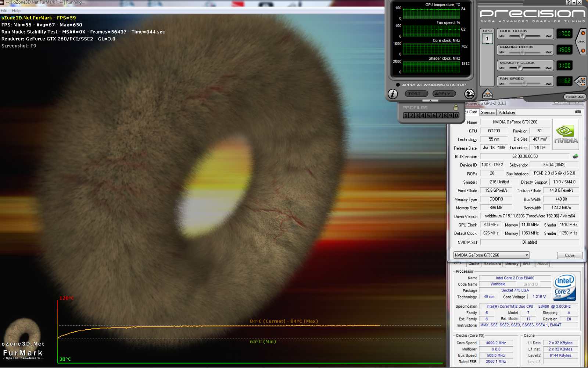Screen dimensions: 588x368
Task: Toggle Apply at Windows Startup indicator
Action: pyautogui.click(x=398, y=85)
